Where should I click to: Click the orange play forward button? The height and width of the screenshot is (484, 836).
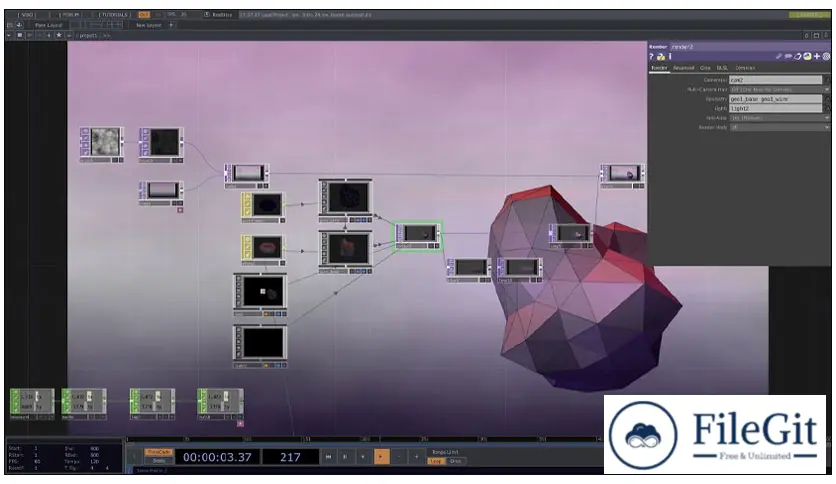pos(381,457)
